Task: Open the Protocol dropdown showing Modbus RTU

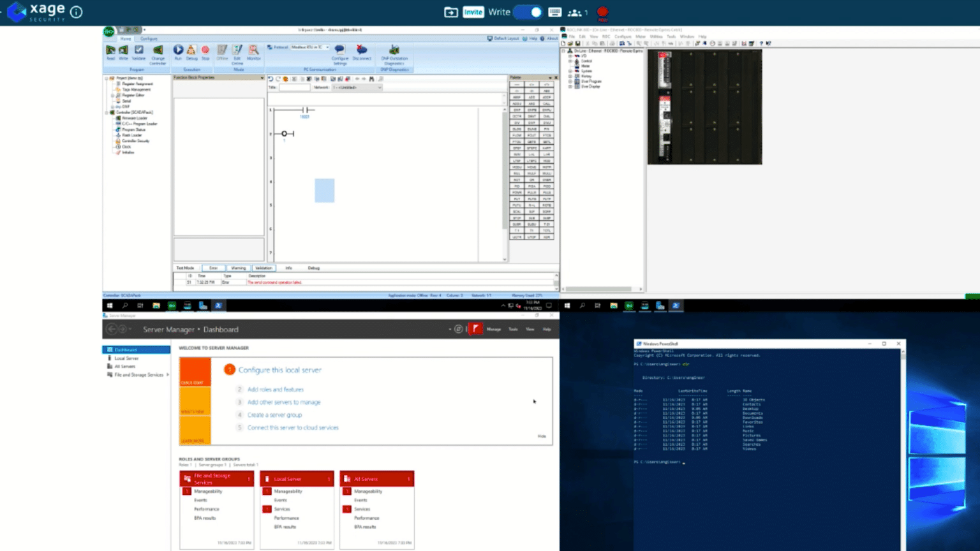Action: [x=327, y=47]
